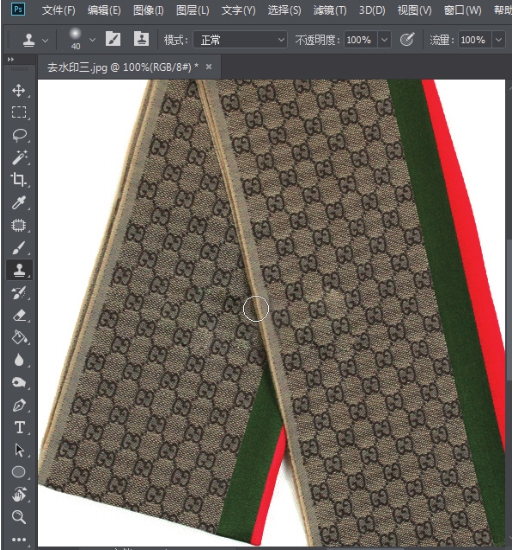Image resolution: width=513 pixels, height=550 pixels.
Task: Select the Sponge/Dodge tool
Action: 19,382
